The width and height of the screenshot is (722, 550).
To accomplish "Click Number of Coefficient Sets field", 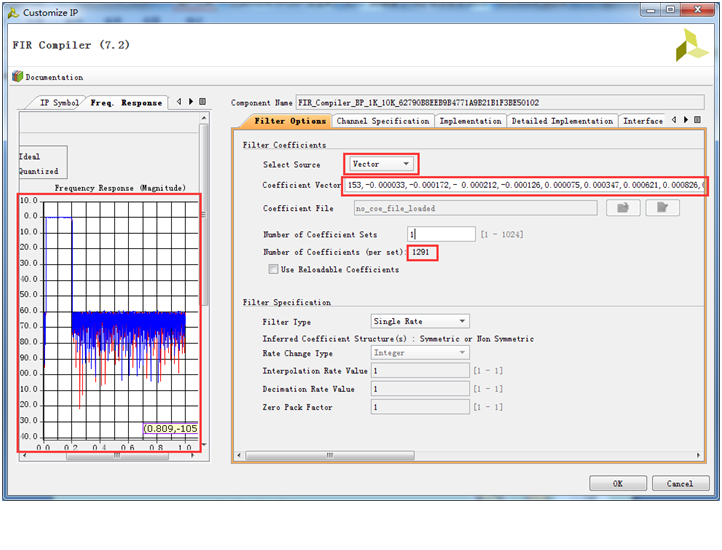I will [x=441, y=234].
